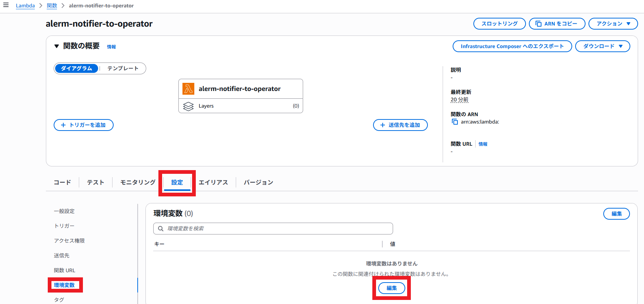Click the search magnifier icon for environment variables
The width and height of the screenshot is (644, 304).
coord(161,229)
